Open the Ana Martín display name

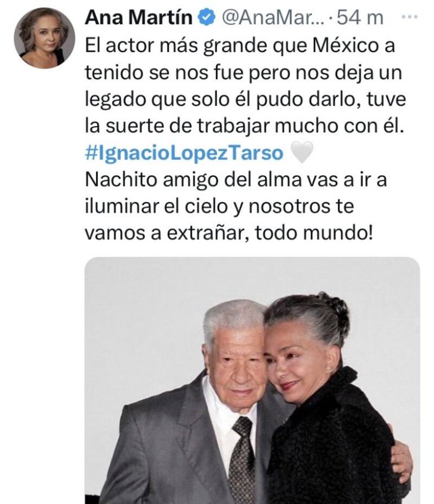(x=139, y=17)
